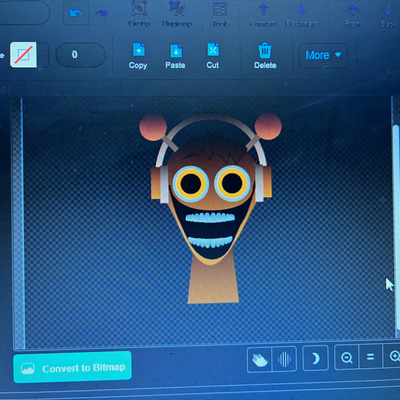400x400 pixels.
Task: Click the outline width field showing 0
Action: (x=80, y=55)
